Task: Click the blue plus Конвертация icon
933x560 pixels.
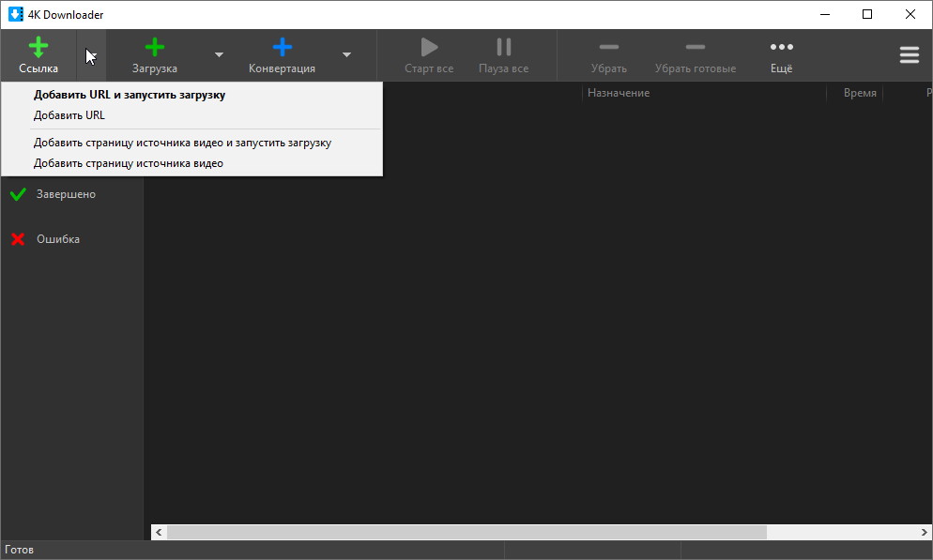Action: (x=282, y=48)
